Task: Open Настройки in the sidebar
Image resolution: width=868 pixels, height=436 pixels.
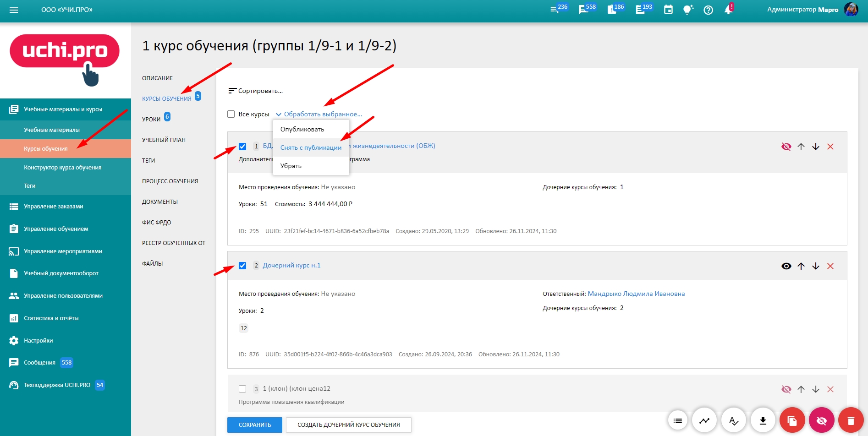Action: (66, 341)
